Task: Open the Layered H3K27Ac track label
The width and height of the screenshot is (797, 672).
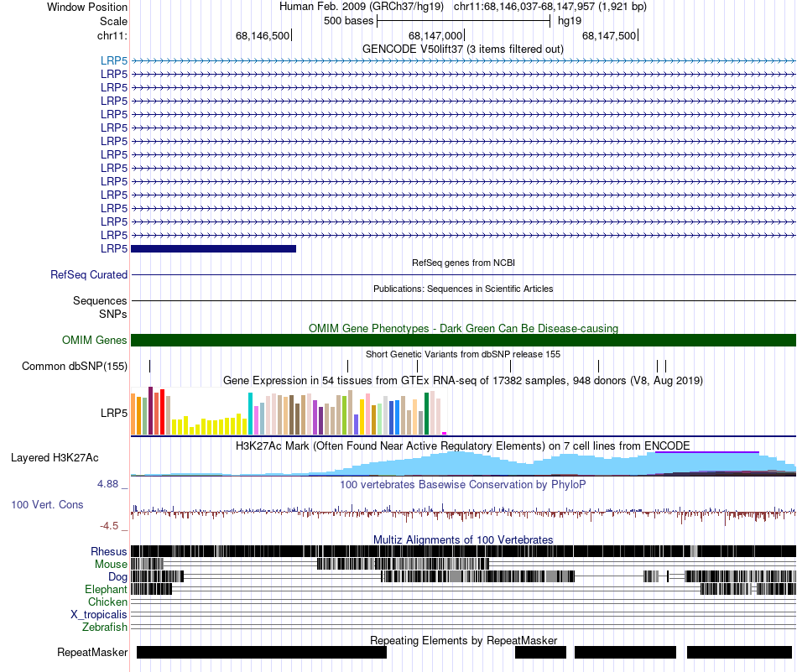Action: click(x=55, y=457)
